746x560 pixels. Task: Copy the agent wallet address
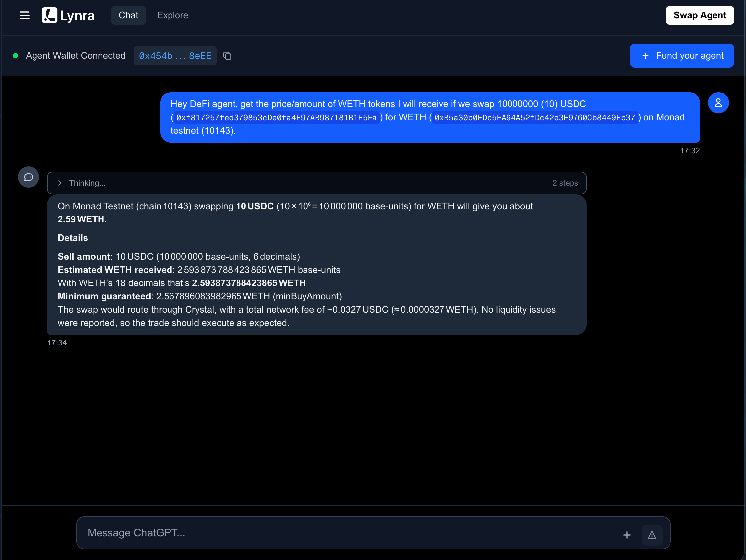[227, 56]
